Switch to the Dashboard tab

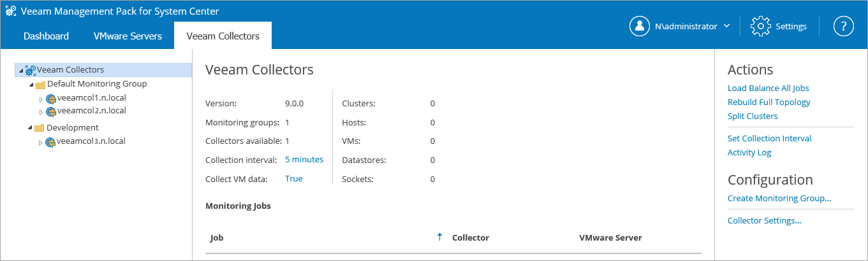(46, 36)
